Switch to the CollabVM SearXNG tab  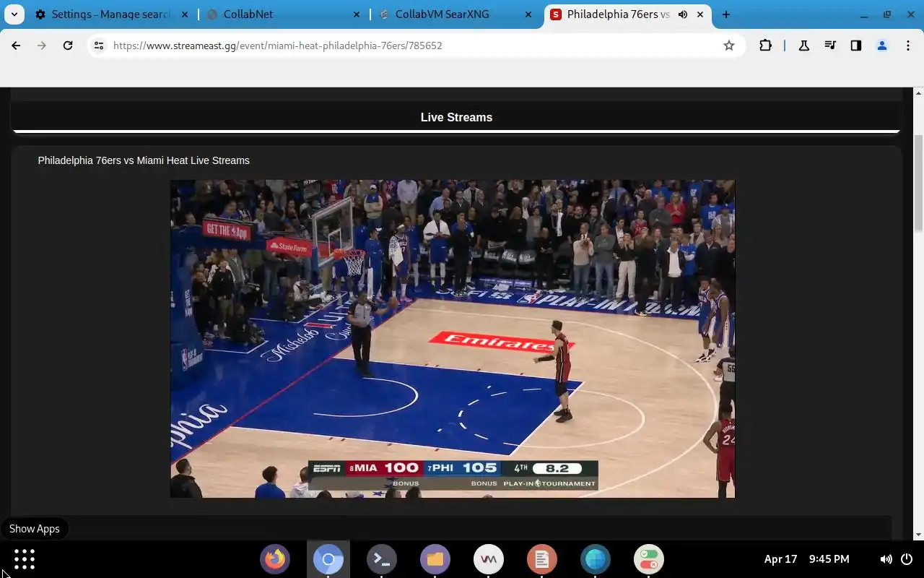pos(456,14)
